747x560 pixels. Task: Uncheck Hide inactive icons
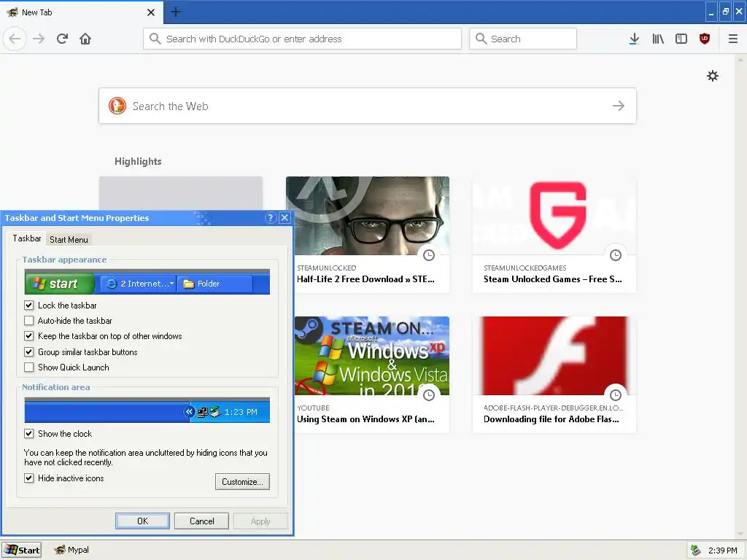(x=29, y=478)
